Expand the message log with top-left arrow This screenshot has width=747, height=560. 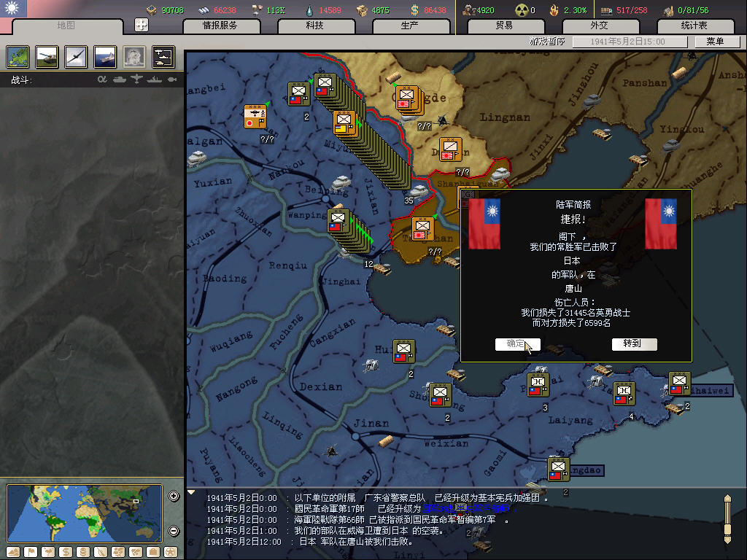pos(192,492)
